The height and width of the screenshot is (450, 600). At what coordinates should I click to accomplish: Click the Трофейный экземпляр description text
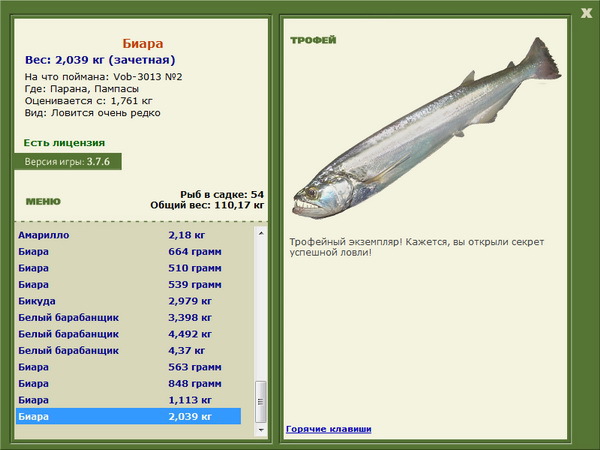click(x=416, y=247)
